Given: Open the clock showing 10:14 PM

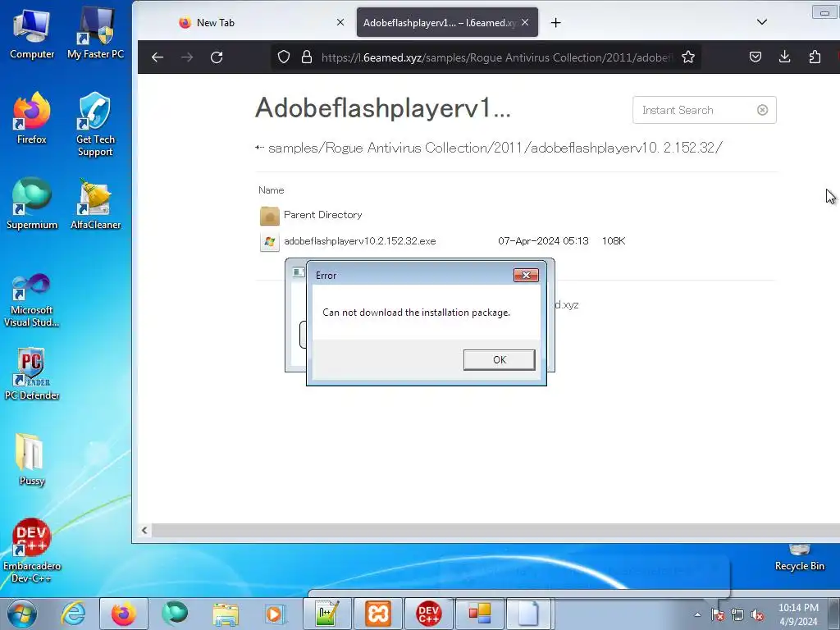Looking at the screenshot, I should coord(798,614).
